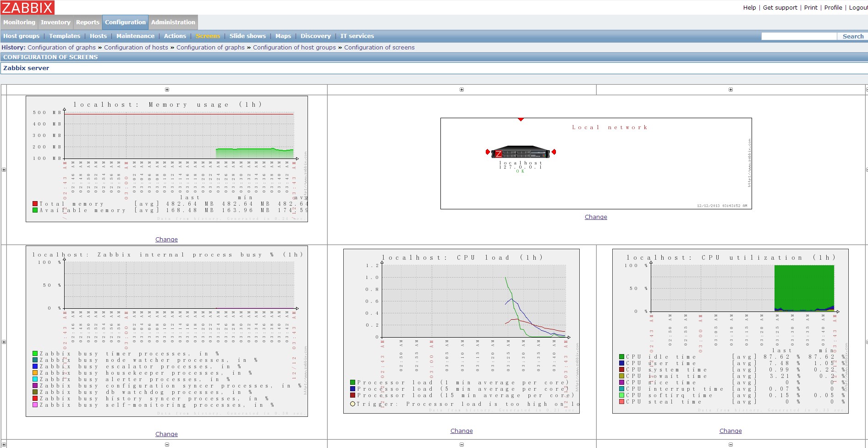Click the add-column plus icon above Memory usage graph
The width and height of the screenshot is (868, 448).
click(167, 90)
